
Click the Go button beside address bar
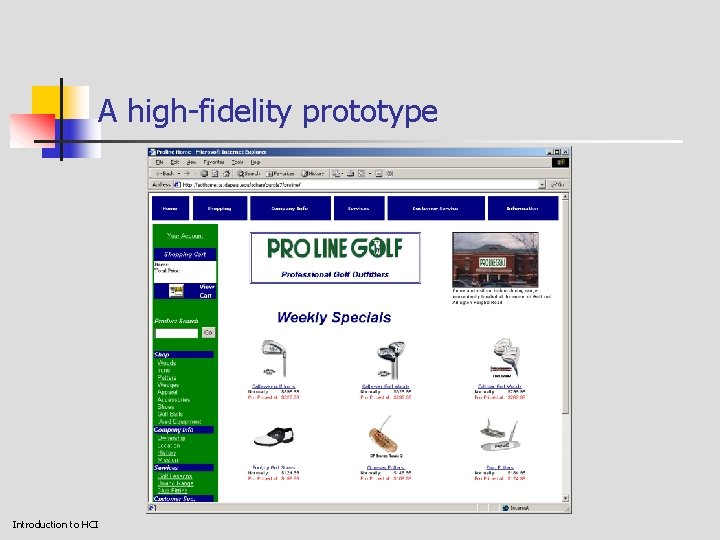(x=557, y=185)
